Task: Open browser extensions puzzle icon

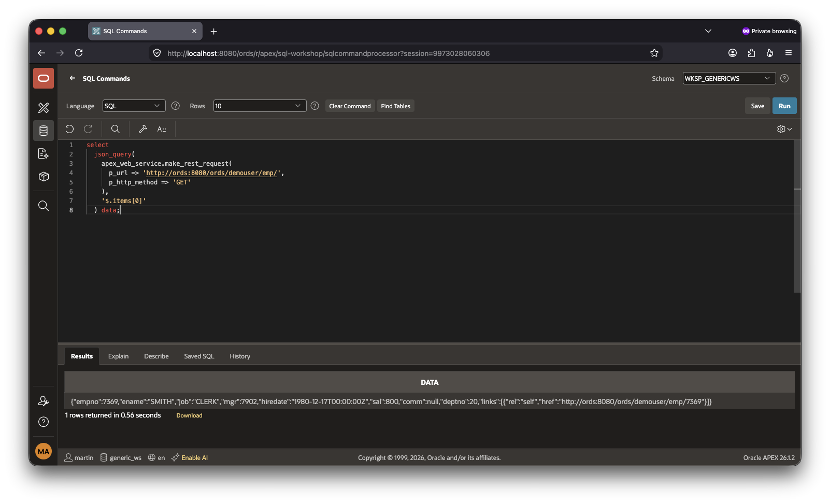Action: tap(751, 53)
